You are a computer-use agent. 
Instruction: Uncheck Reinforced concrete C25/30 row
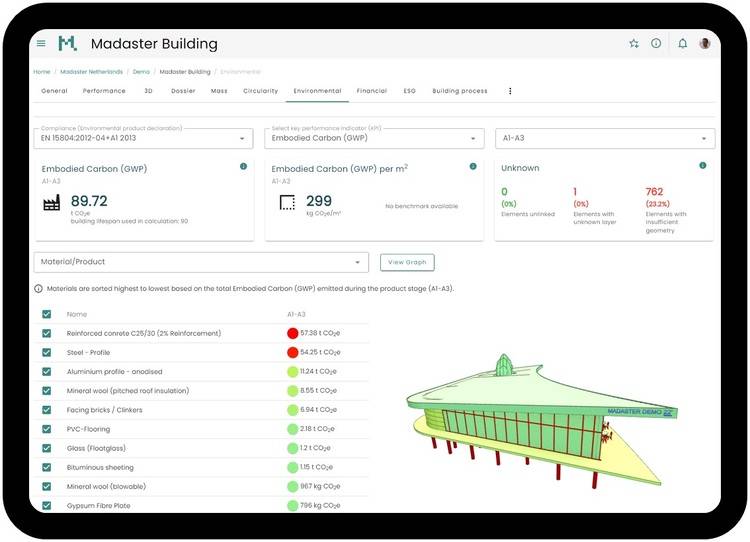(47, 333)
